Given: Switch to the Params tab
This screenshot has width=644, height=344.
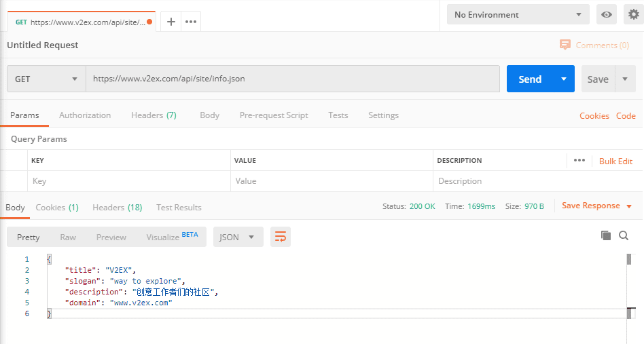Looking at the screenshot, I should 24,115.
